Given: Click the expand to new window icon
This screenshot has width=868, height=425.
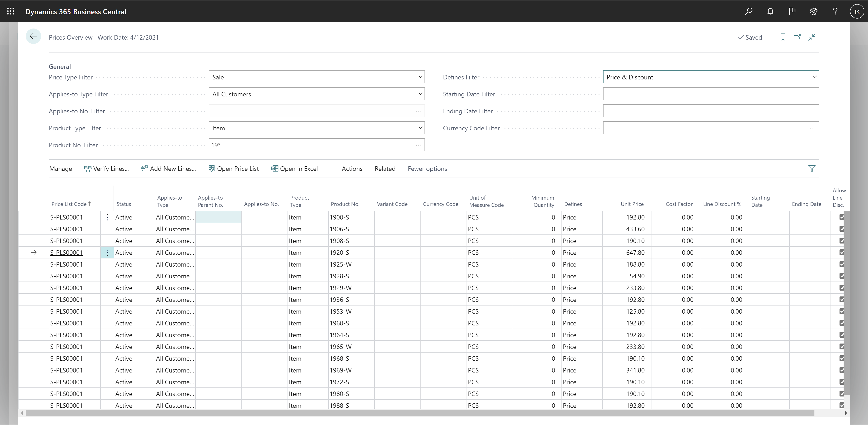Looking at the screenshot, I should (x=797, y=37).
